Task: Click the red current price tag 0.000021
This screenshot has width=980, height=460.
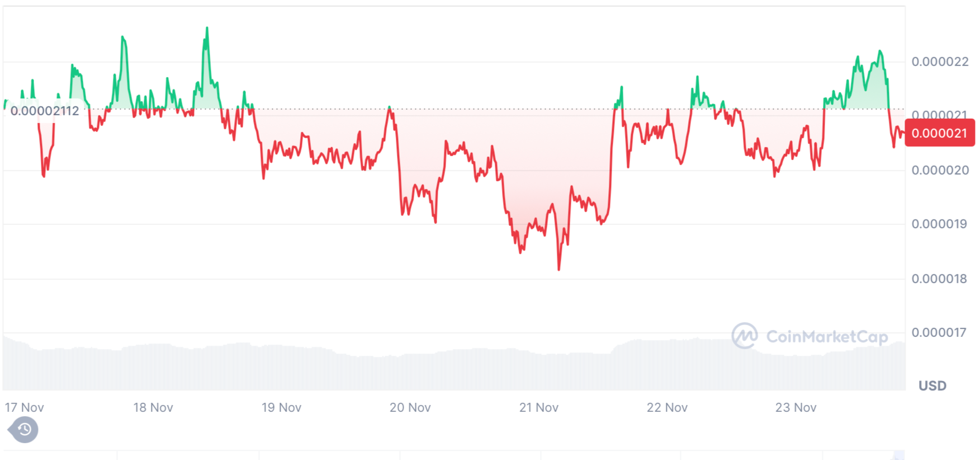Action: (x=939, y=133)
